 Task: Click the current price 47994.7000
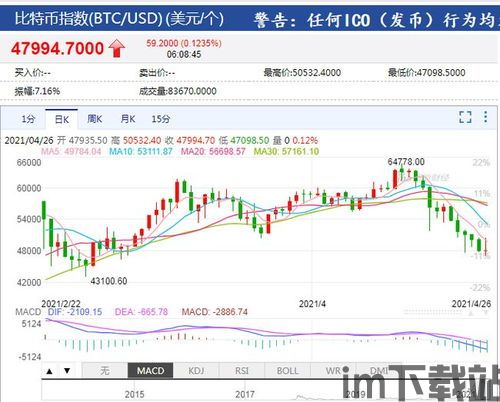click(x=57, y=49)
